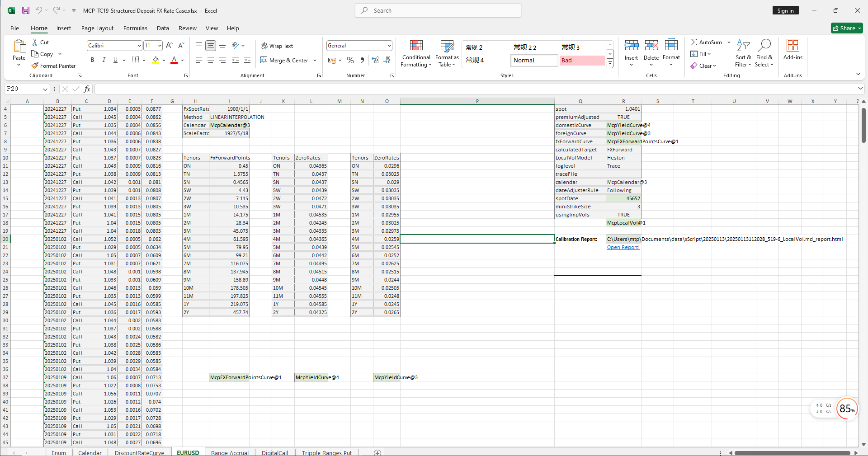Click the Paste clipboard icon
Image resolution: width=868 pixels, height=456 pixels.
click(19, 46)
